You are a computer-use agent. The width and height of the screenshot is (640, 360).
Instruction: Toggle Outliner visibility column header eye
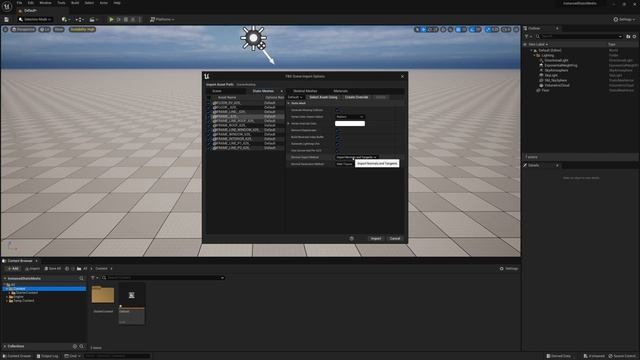[525, 44]
